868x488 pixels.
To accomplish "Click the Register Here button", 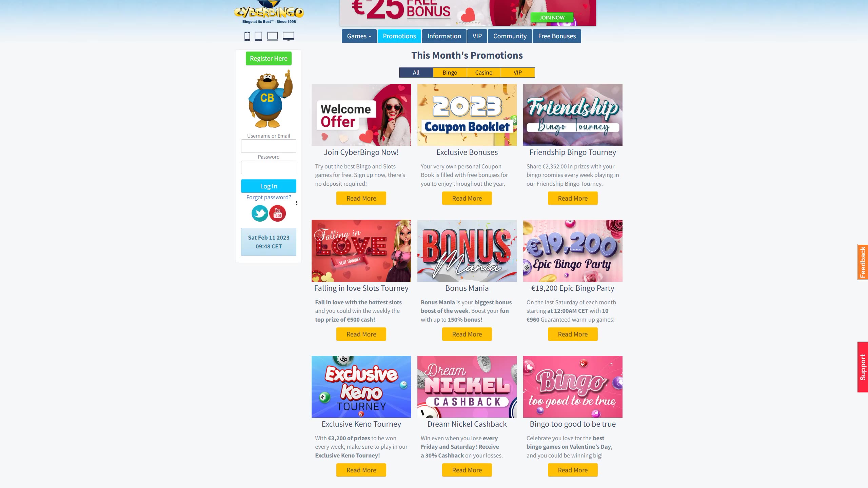I will click(269, 59).
